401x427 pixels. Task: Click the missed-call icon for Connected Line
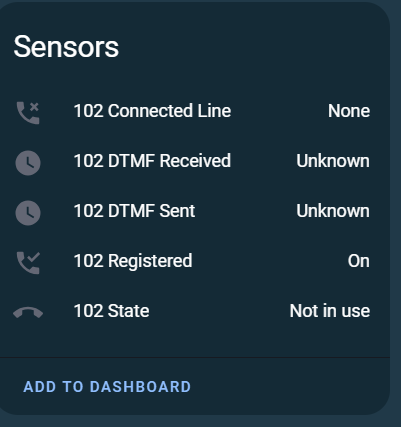click(x=28, y=113)
